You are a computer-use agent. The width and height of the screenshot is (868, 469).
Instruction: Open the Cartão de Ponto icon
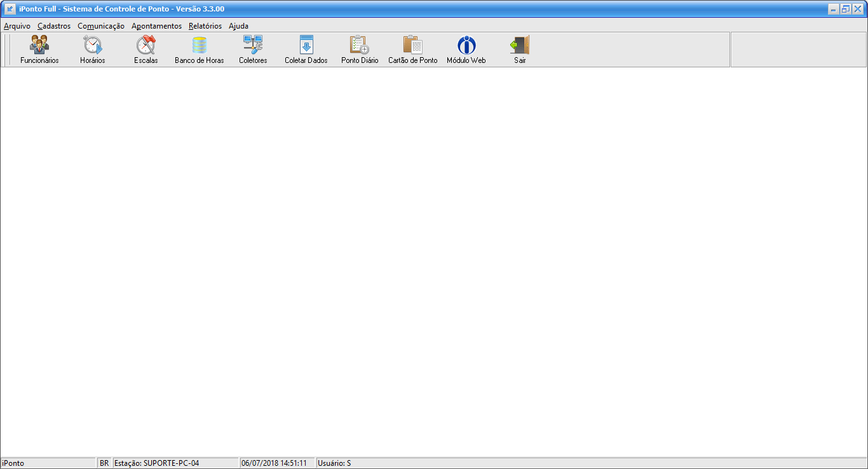click(413, 46)
